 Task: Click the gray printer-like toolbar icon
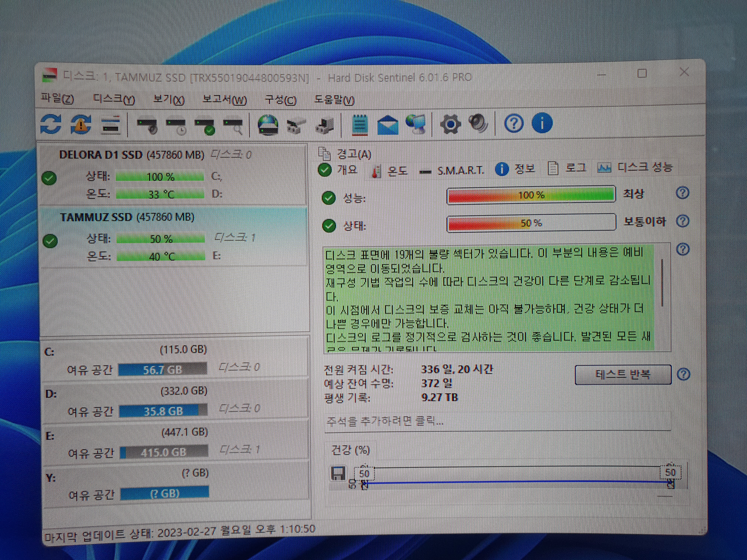(325, 126)
